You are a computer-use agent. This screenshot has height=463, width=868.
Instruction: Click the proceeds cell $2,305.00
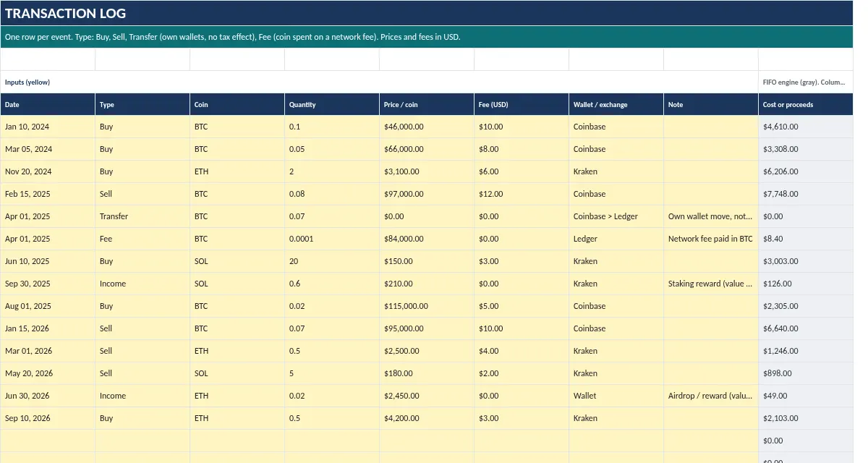[806, 306]
